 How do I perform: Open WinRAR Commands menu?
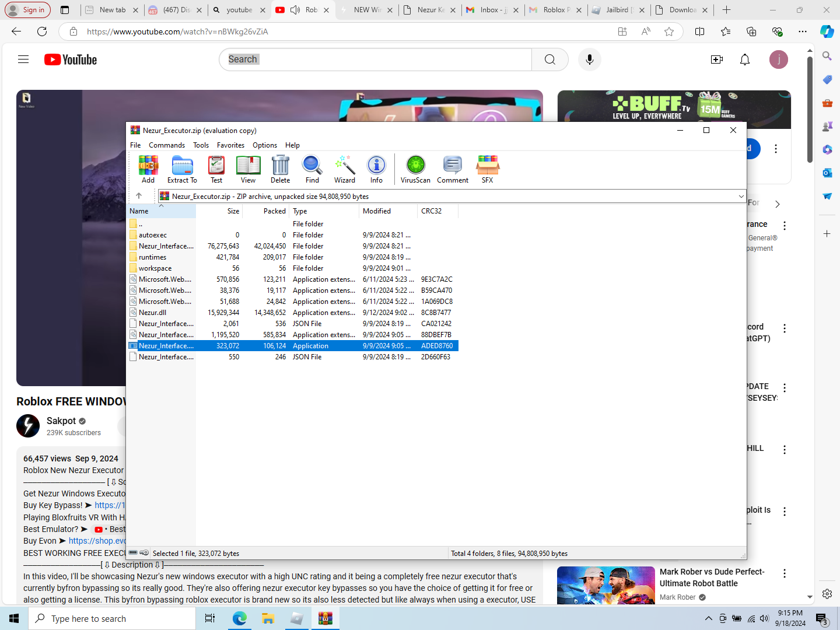167,145
